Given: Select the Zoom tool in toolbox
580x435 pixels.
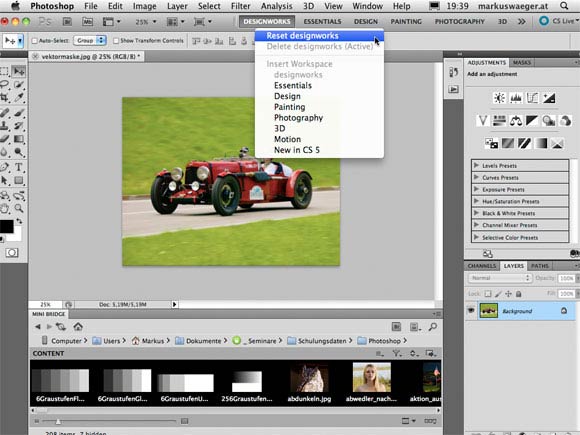Looking at the screenshot, I should [18, 209].
